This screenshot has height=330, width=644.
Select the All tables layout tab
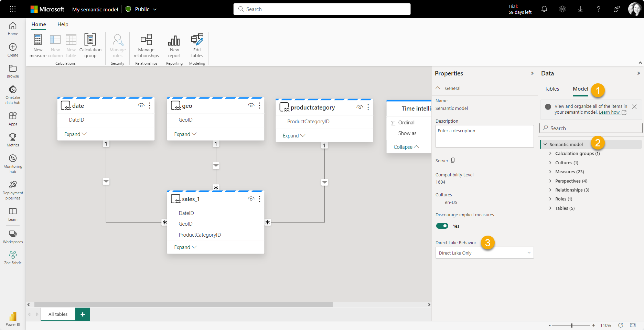click(58, 314)
